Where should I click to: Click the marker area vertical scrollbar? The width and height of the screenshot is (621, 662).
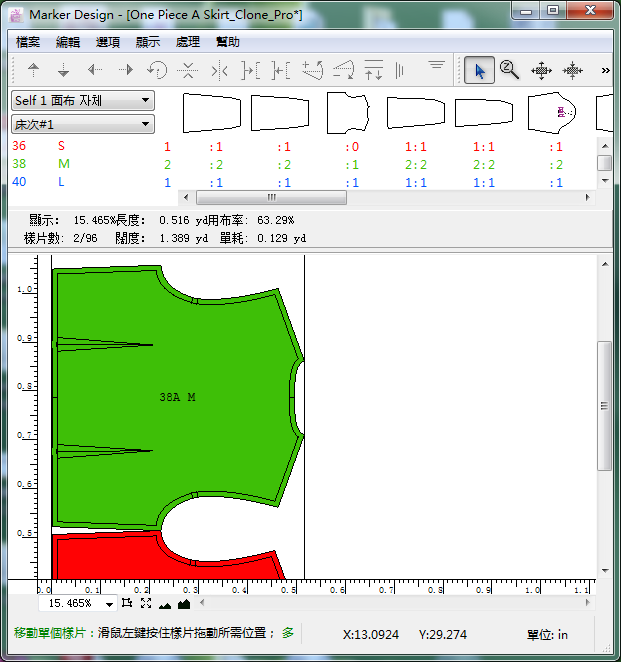[x=604, y=405]
